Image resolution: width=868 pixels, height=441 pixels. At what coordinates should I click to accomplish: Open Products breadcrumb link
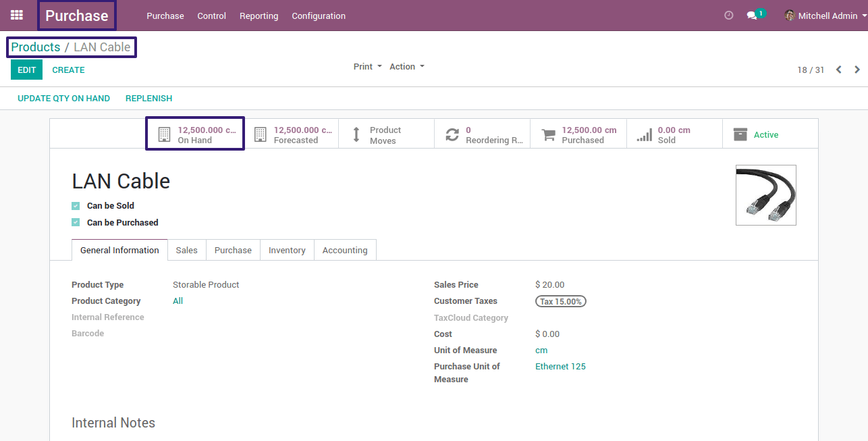click(x=36, y=47)
